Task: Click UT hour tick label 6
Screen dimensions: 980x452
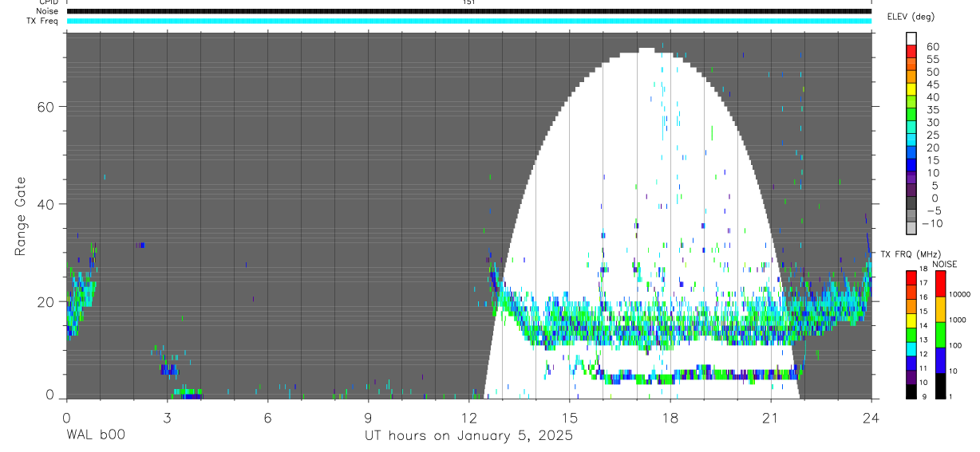Action: click(267, 416)
